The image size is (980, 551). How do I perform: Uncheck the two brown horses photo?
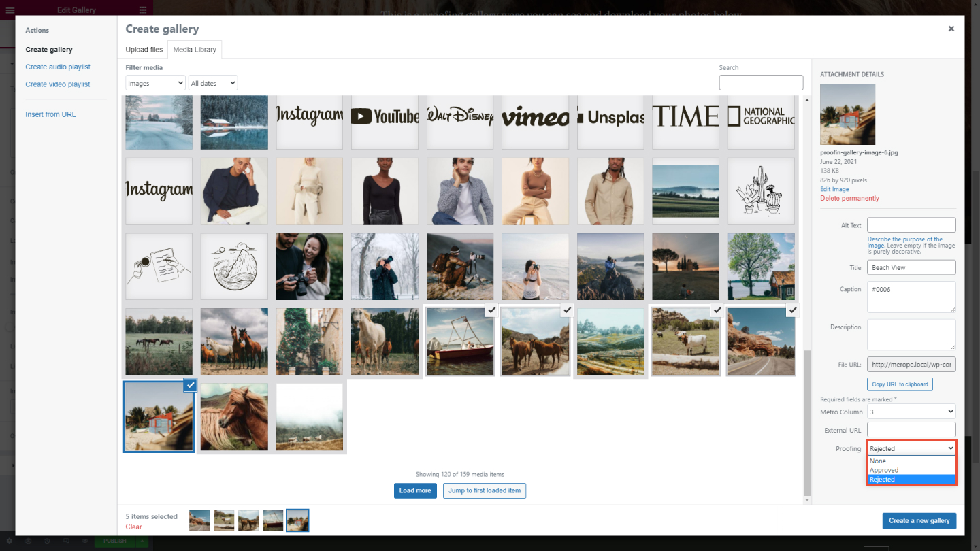point(567,310)
